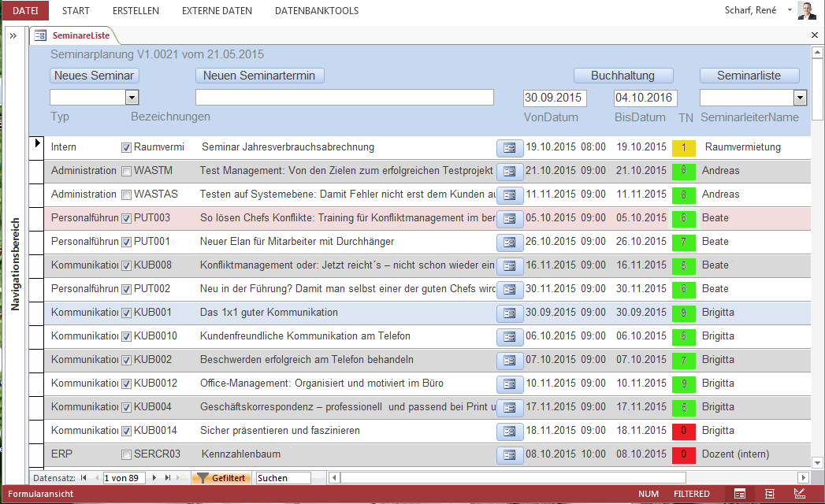Switch to form view icon in status bar
This screenshot has height=504, width=825.
point(740,494)
